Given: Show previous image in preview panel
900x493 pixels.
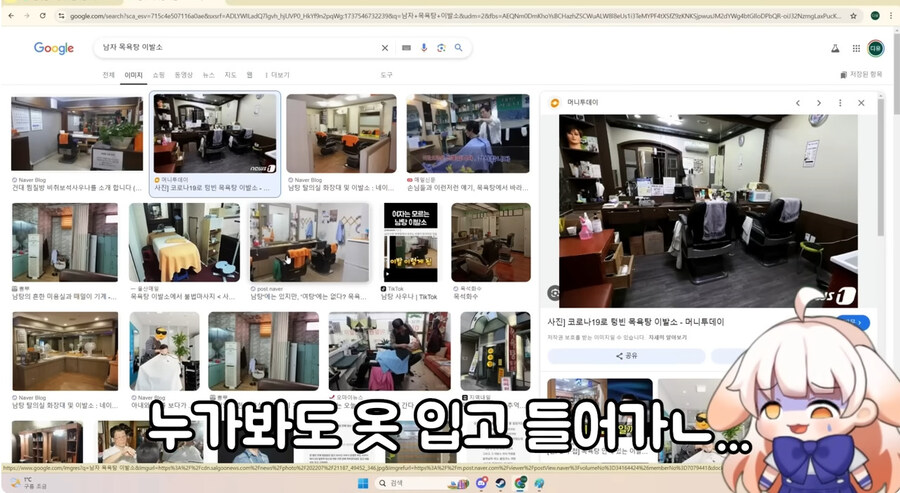Looking at the screenshot, I should point(798,103).
